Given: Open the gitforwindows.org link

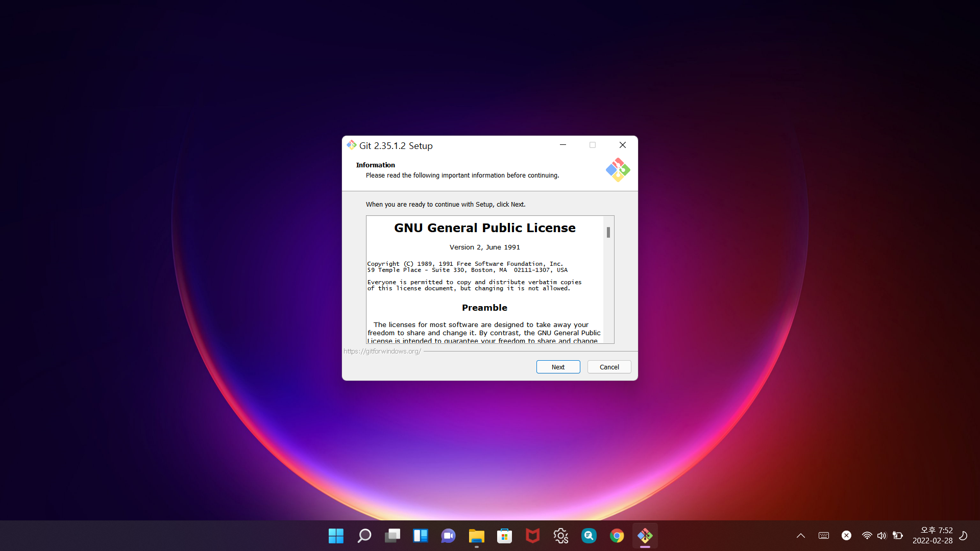Looking at the screenshot, I should pyautogui.click(x=382, y=352).
